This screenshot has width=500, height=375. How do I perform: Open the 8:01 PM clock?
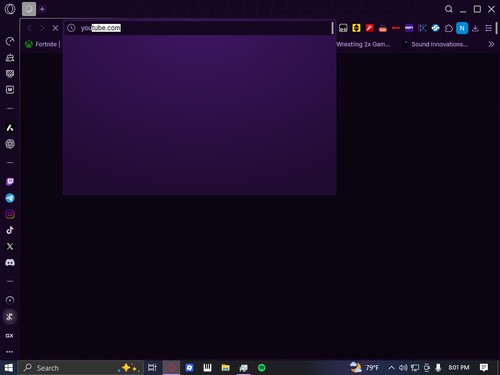point(459,368)
